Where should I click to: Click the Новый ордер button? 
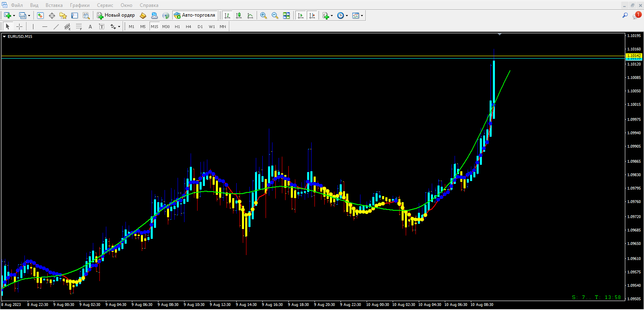116,15
